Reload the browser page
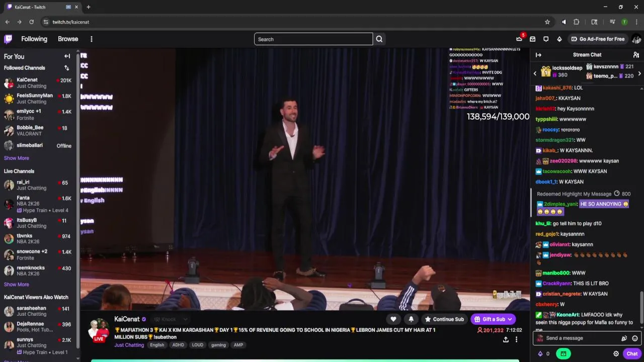Viewport: 644px width, 362px height. 31,22
